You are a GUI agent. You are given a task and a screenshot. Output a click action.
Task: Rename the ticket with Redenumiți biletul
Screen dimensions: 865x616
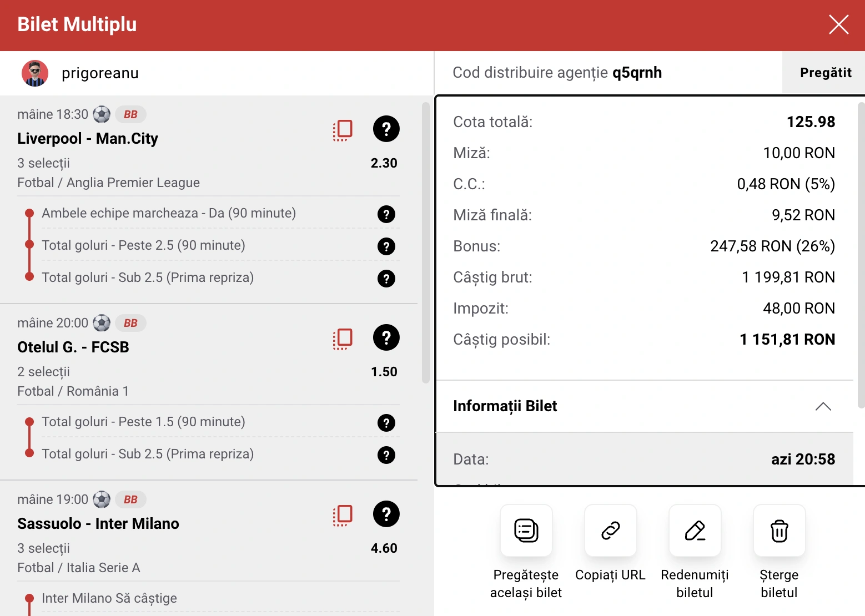(x=695, y=531)
